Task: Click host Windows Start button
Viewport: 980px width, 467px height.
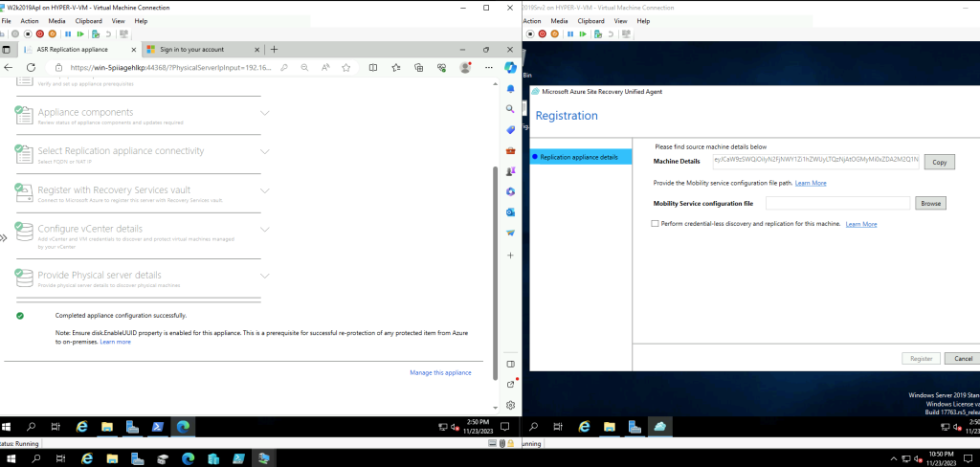Action: pyautogui.click(x=10, y=458)
